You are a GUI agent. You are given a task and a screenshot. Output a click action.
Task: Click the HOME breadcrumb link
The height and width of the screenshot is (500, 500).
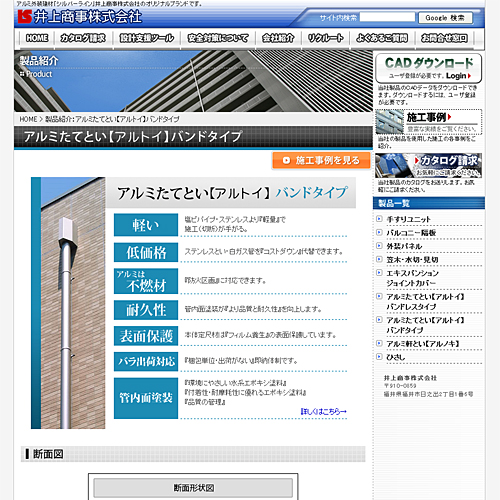point(28,119)
